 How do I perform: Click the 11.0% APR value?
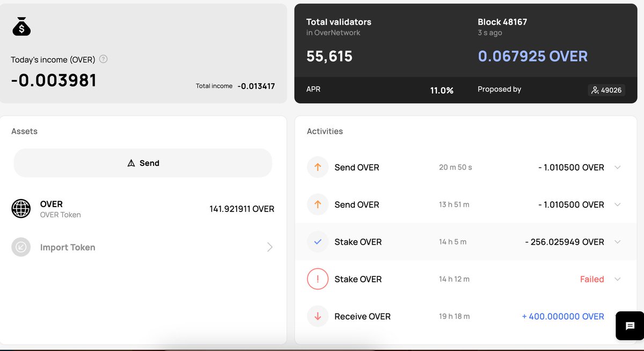442,90
